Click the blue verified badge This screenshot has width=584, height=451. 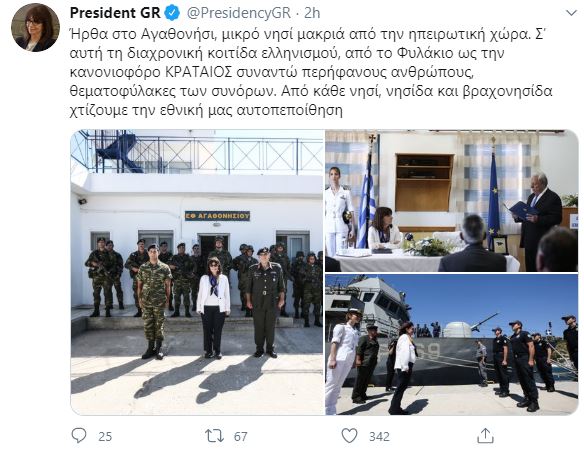[x=172, y=13]
